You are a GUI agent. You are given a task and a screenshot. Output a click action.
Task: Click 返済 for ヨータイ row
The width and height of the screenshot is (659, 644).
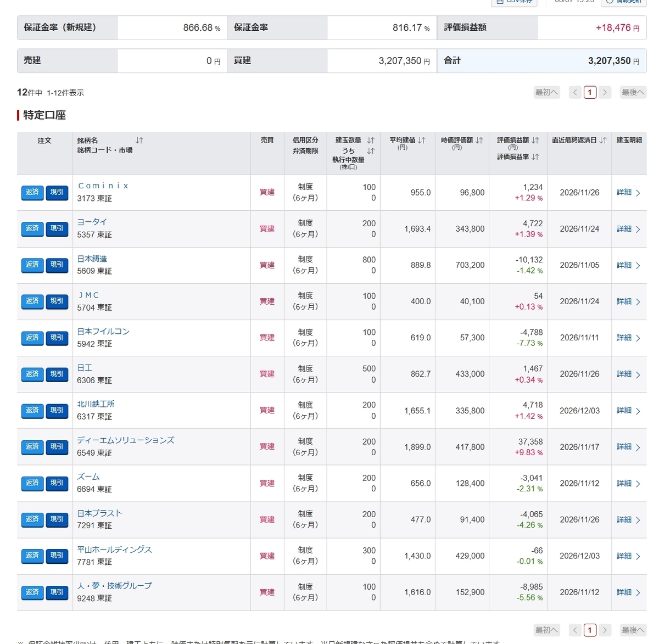pyautogui.click(x=32, y=229)
